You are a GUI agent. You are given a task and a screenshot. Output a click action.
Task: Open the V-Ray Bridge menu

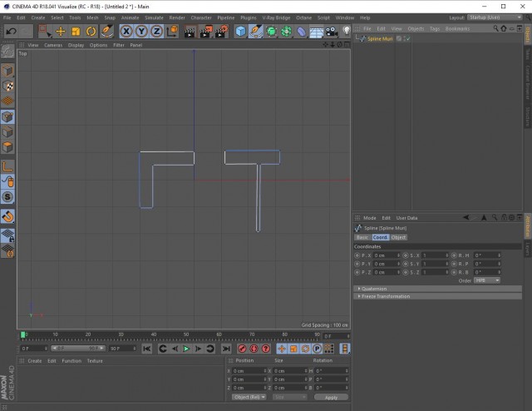[x=276, y=17]
